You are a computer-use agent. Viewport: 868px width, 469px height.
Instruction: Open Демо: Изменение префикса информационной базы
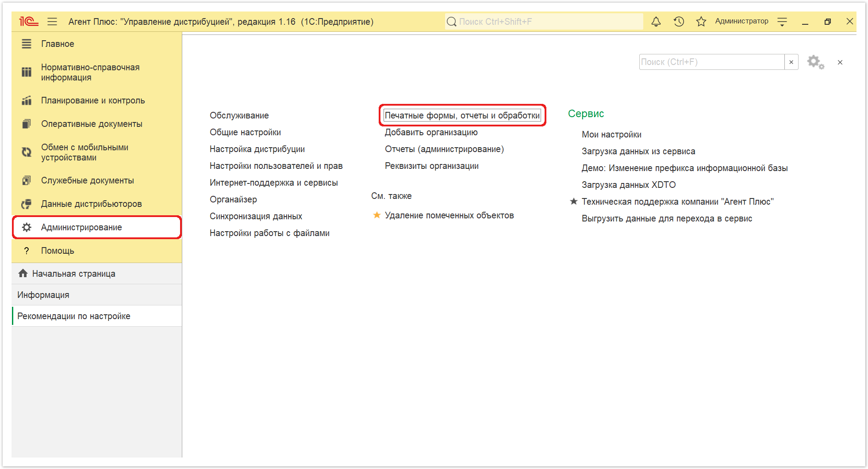tap(684, 168)
